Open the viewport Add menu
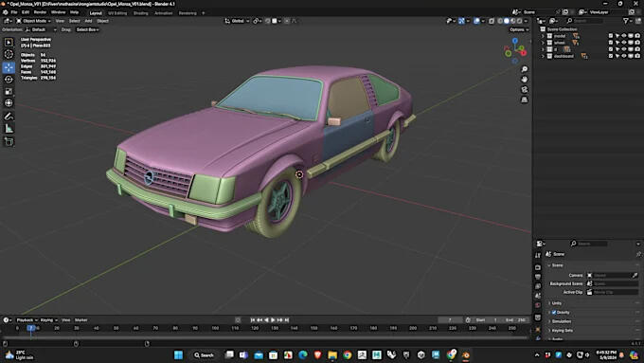The height and width of the screenshot is (363, 644). pos(88,21)
